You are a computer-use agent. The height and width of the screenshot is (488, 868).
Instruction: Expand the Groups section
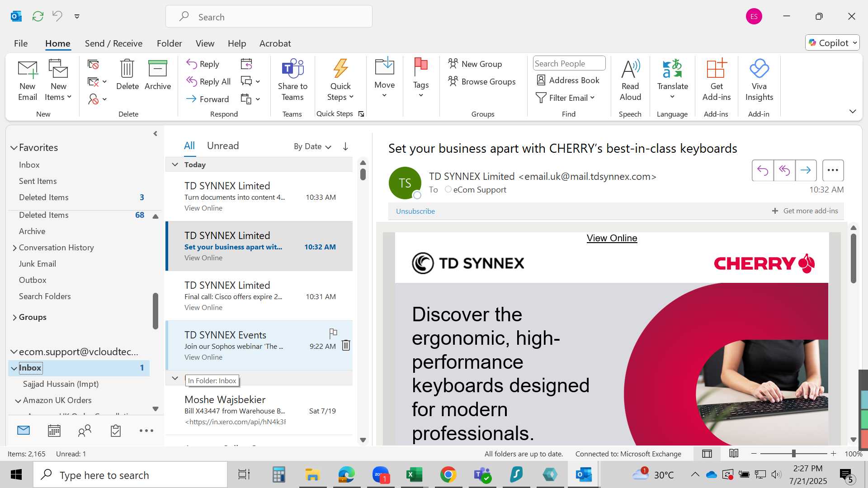click(x=14, y=317)
